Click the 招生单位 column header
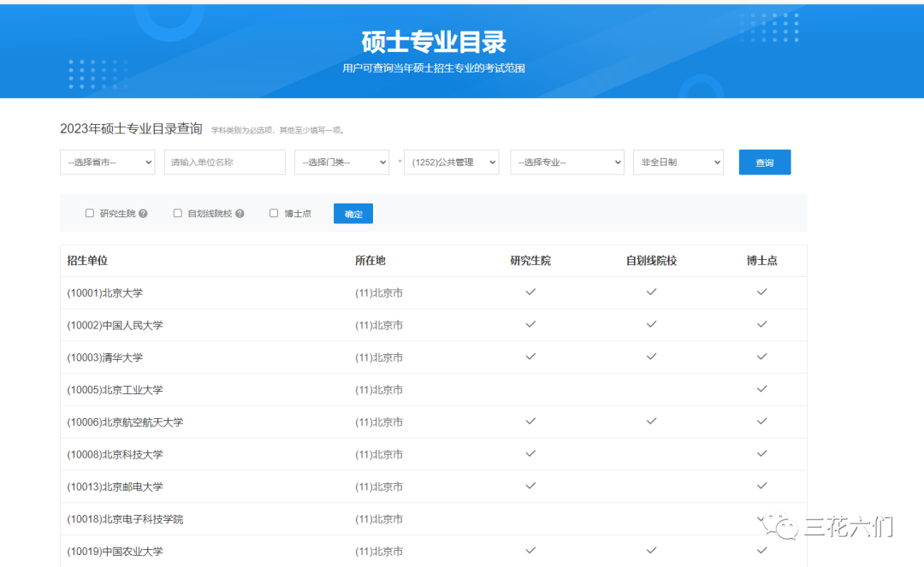This screenshot has width=924, height=567. [87, 261]
